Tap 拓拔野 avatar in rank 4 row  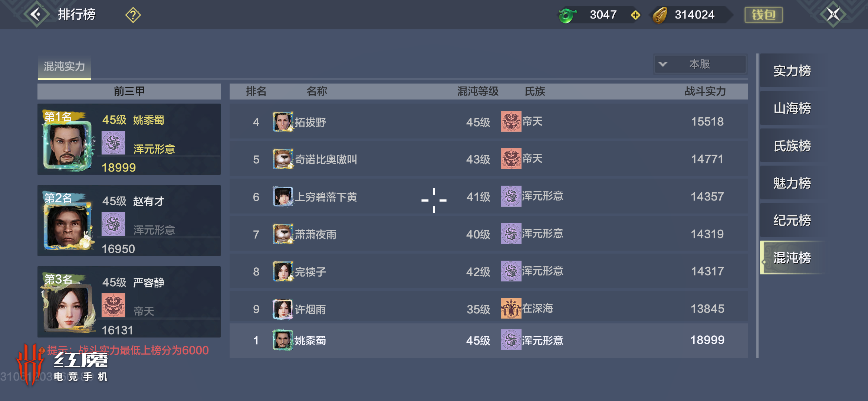283,122
